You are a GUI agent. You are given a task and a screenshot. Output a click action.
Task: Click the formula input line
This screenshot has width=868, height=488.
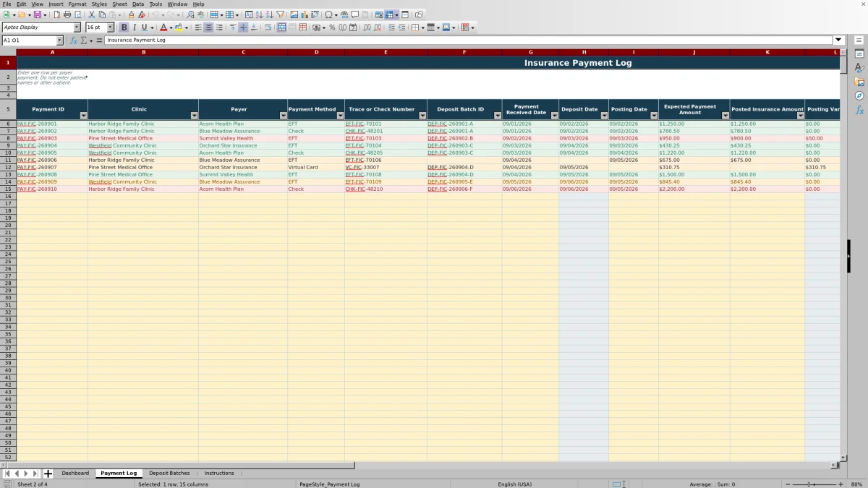[469, 40]
